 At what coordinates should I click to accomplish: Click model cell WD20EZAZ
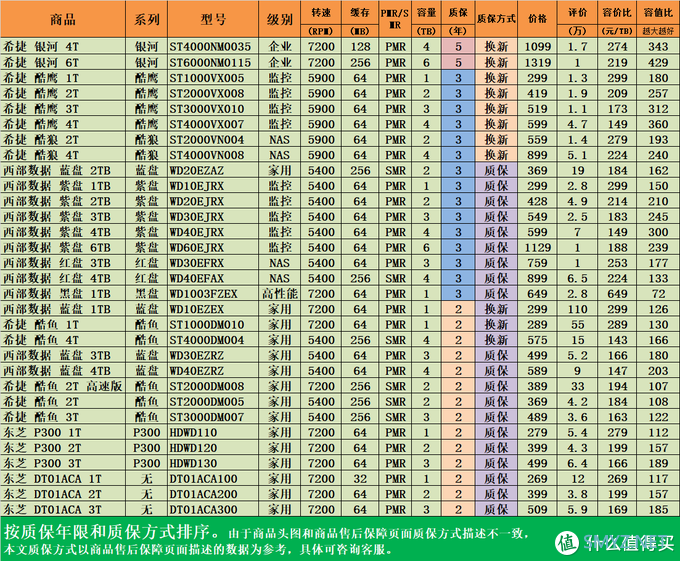tap(197, 170)
